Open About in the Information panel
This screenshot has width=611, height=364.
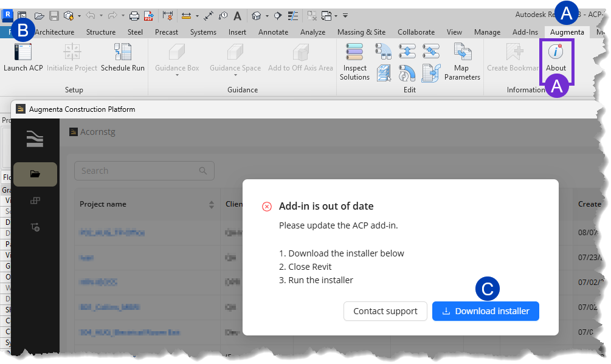point(556,58)
